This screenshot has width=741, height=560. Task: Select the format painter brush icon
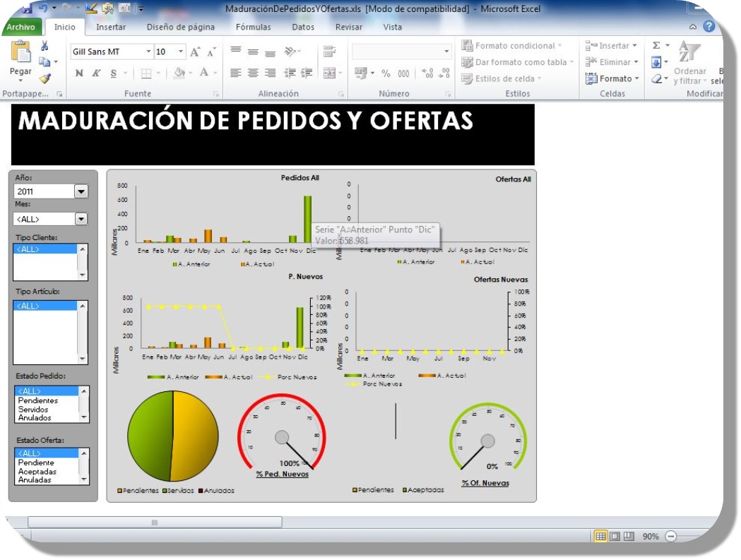[45, 78]
